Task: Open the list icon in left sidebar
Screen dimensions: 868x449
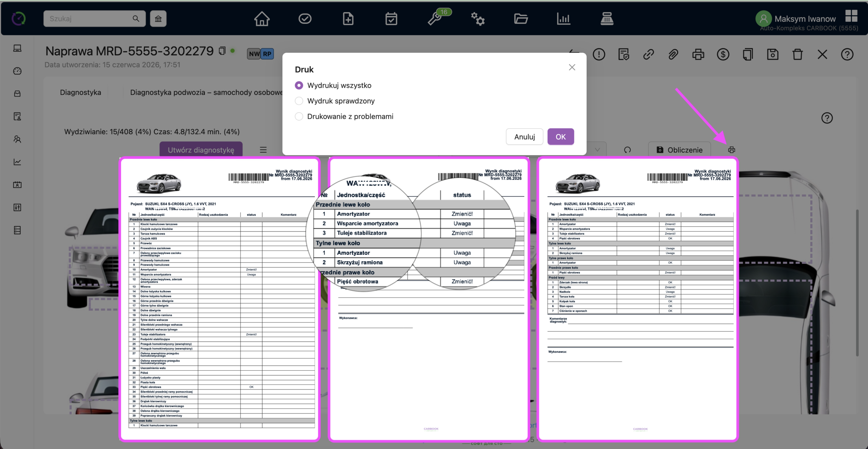Action: tap(17, 230)
